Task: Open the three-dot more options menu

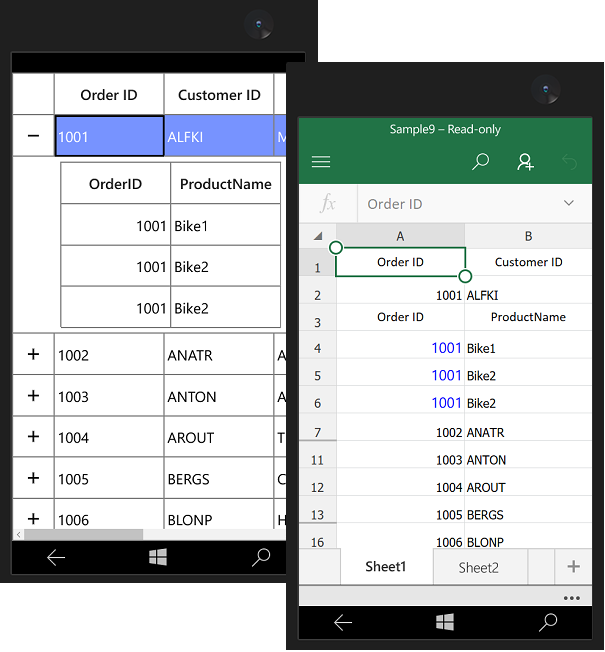Action: pyautogui.click(x=572, y=598)
